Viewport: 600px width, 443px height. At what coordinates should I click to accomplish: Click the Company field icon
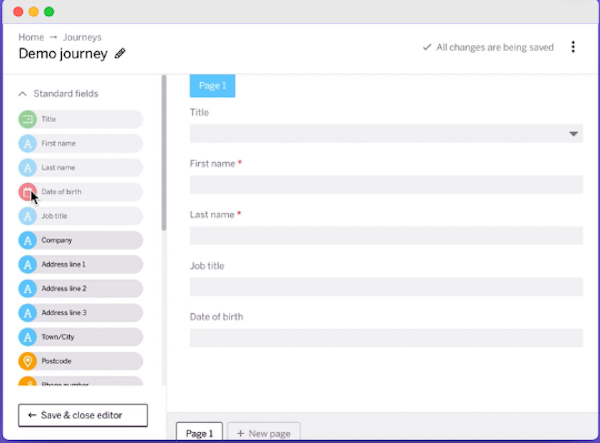27,240
